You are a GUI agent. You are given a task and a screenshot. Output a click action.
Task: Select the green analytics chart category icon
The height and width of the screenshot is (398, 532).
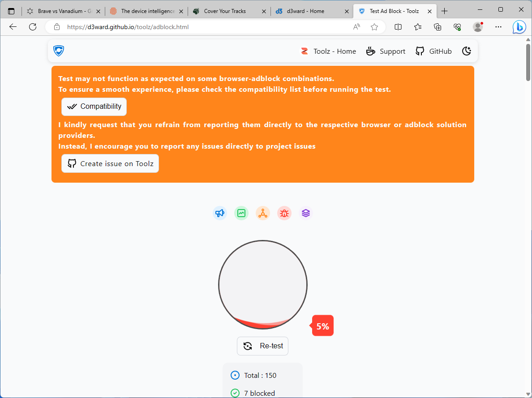pos(241,213)
